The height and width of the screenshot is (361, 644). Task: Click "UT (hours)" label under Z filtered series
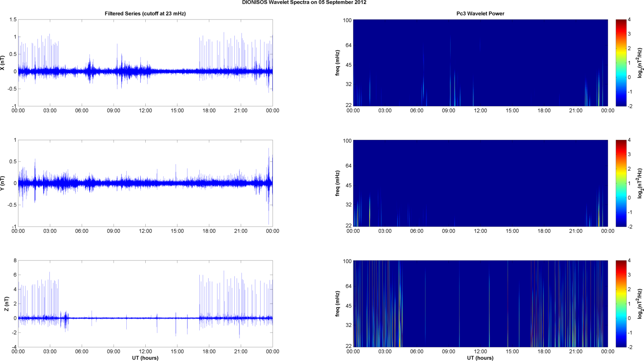(145, 358)
